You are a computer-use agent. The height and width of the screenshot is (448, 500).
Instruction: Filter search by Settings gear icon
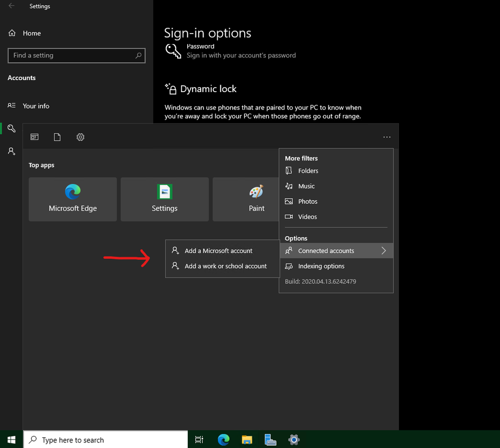point(81,137)
